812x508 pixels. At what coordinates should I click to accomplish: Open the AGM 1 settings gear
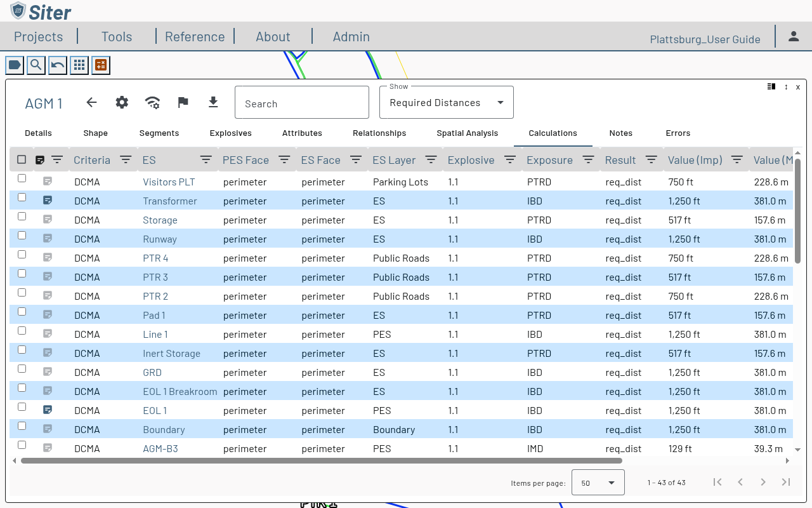pos(122,102)
